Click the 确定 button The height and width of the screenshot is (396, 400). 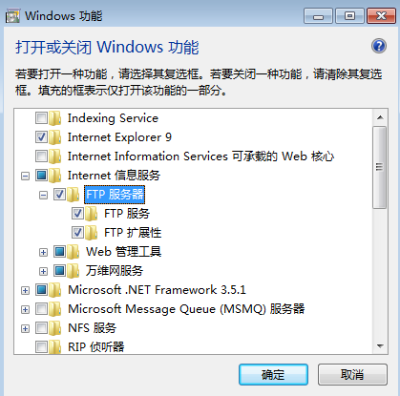273,375
